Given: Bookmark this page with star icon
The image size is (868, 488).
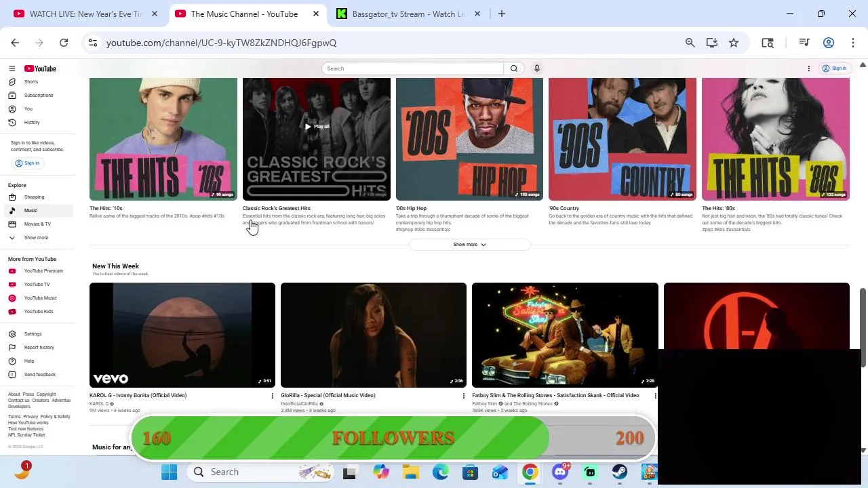Looking at the screenshot, I should pos(734,43).
